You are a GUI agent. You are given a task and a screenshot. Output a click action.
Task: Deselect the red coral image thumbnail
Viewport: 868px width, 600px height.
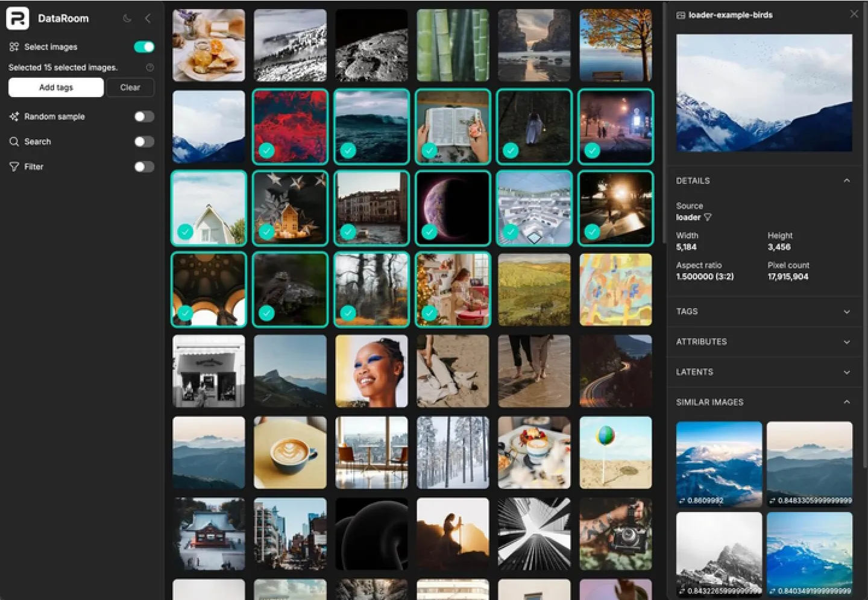tap(290, 127)
